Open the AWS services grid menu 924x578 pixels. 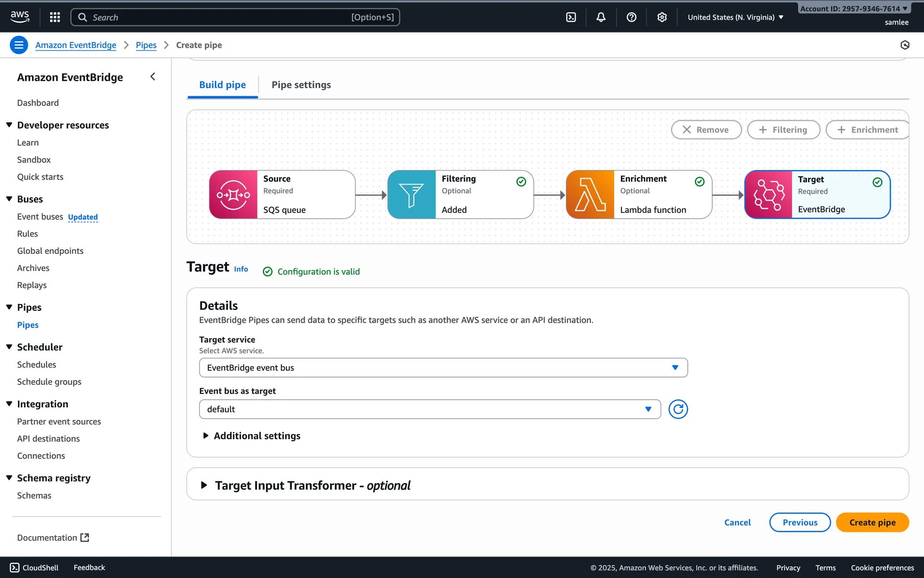pos(55,17)
